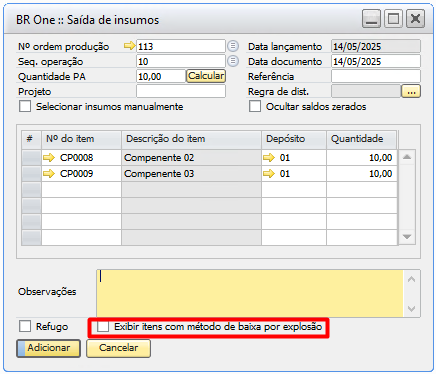Click the CP0009 item code text
This screenshot has height=374, width=436.
point(76,173)
